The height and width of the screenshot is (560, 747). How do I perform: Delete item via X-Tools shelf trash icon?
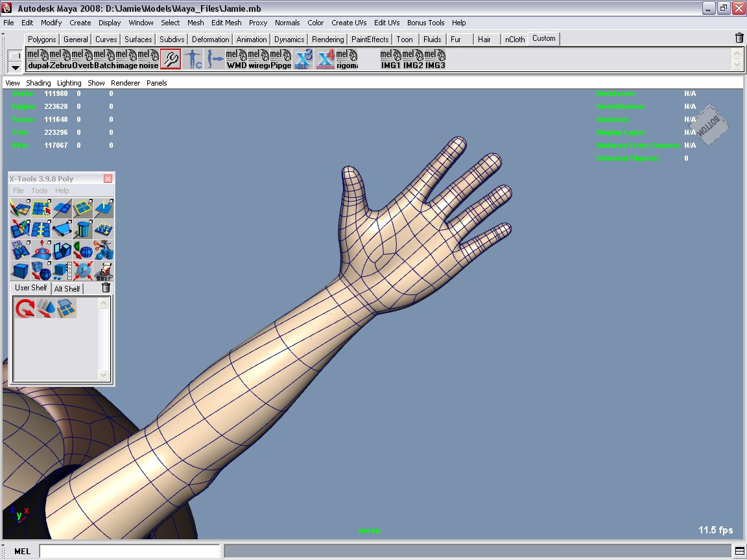[x=106, y=288]
